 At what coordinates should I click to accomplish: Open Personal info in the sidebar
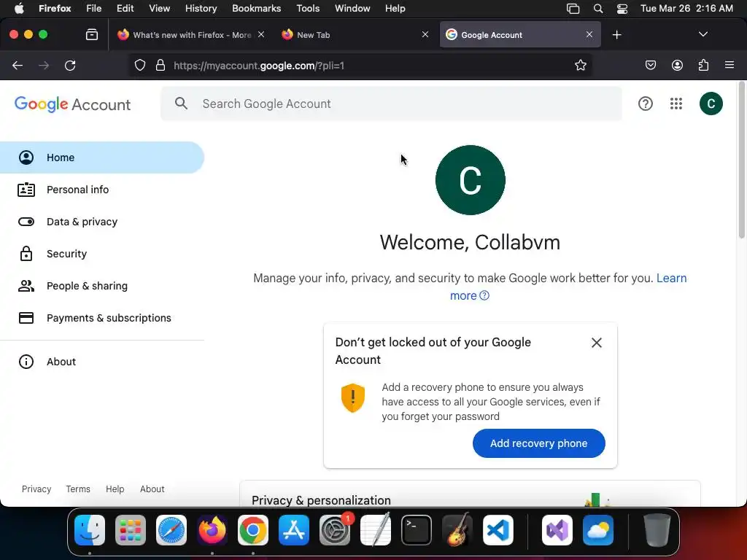tap(102, 190)
